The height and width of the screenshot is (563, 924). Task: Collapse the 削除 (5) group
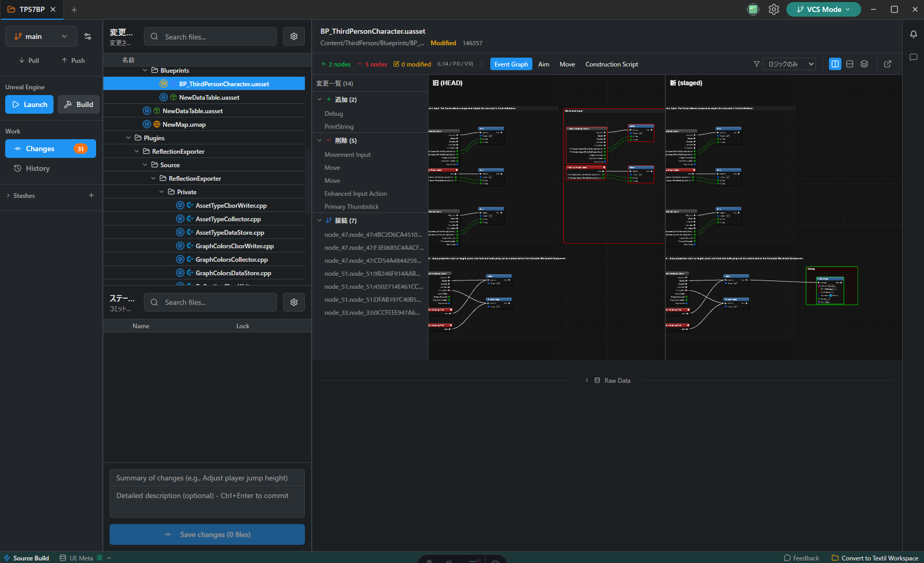[319, 140]
